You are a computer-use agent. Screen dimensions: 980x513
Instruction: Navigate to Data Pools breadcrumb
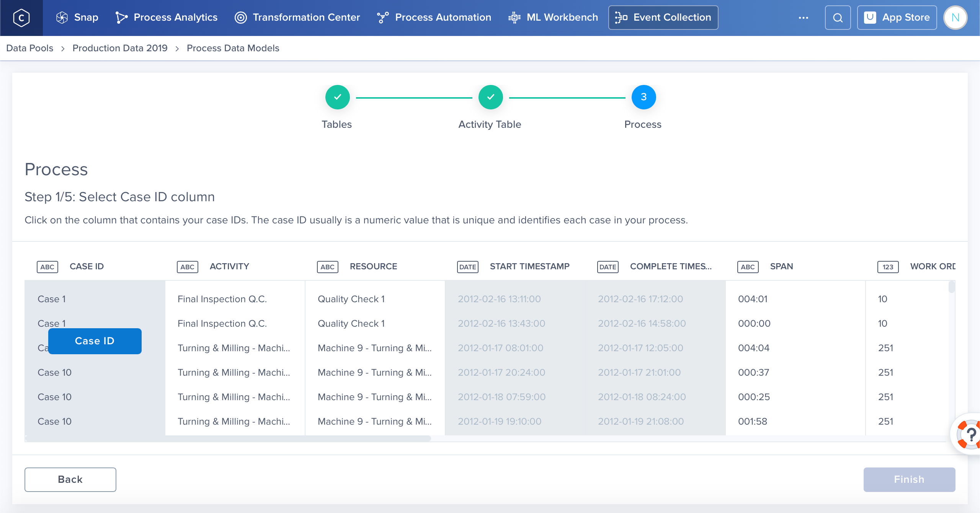coord(29,48)
